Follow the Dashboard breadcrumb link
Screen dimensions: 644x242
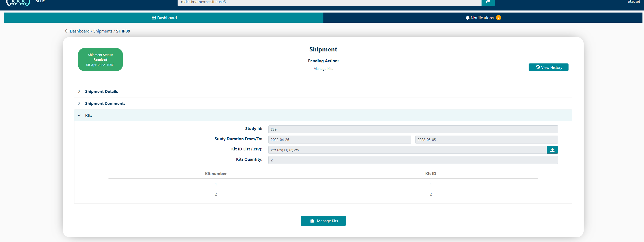click(79, 31)
